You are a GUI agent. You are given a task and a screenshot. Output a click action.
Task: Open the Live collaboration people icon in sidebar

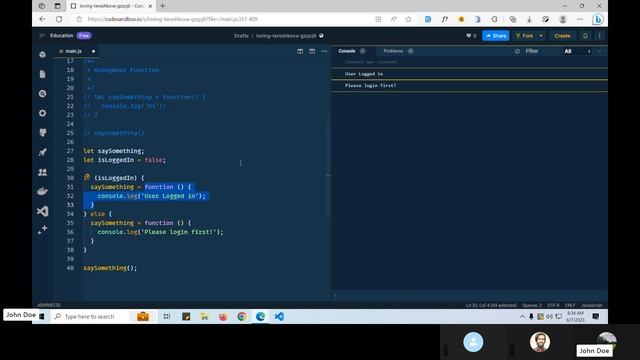(x=42, y=172)
